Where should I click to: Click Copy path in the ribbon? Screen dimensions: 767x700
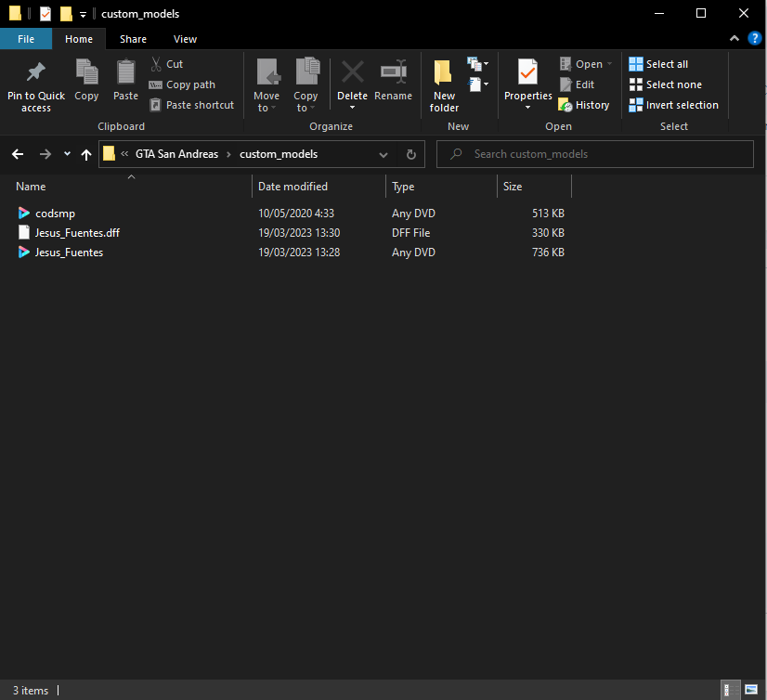tap(182, 84)
